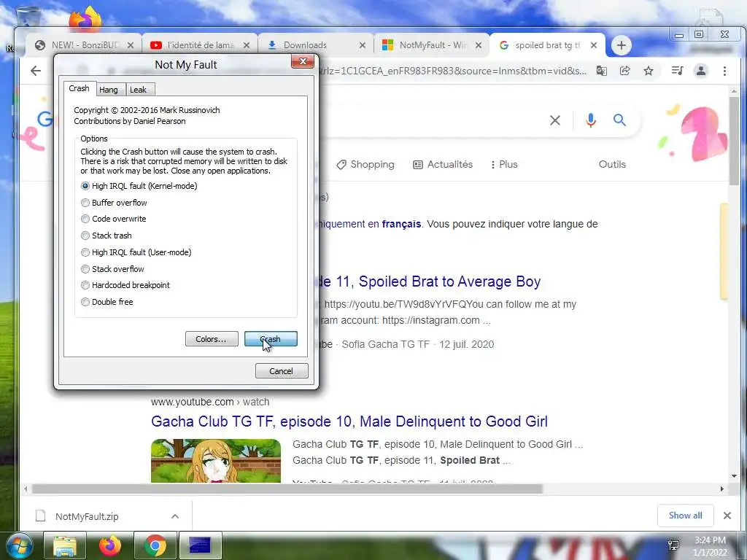Select High IRQL fault (Kernel-mode) radio button
This screenshot has height=560, width=747.
point(85,186)
